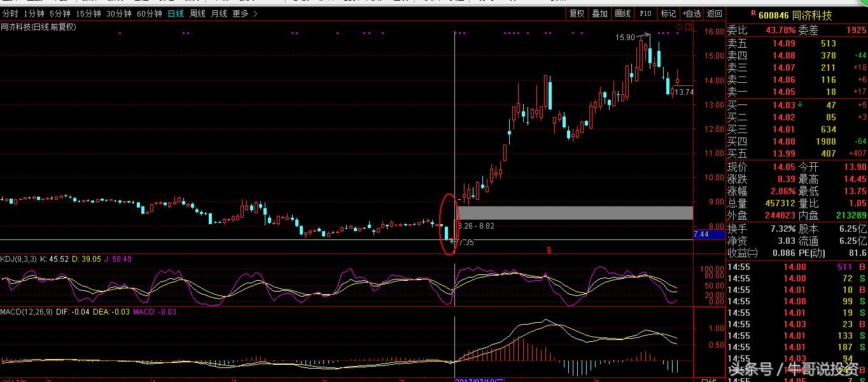Screen dimensions: 868x382
Task: Click the 卖四 ask price 14.08
Action: (x=784, y=55)
